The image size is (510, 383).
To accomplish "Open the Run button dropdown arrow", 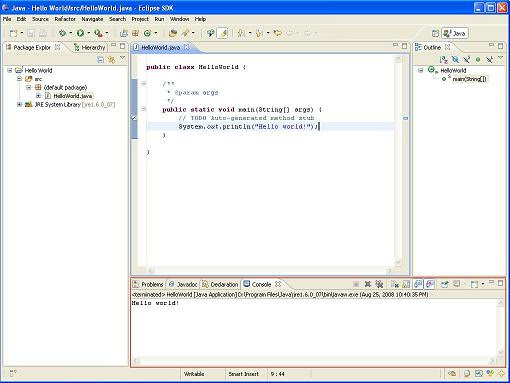I will (x=89, y=33).
